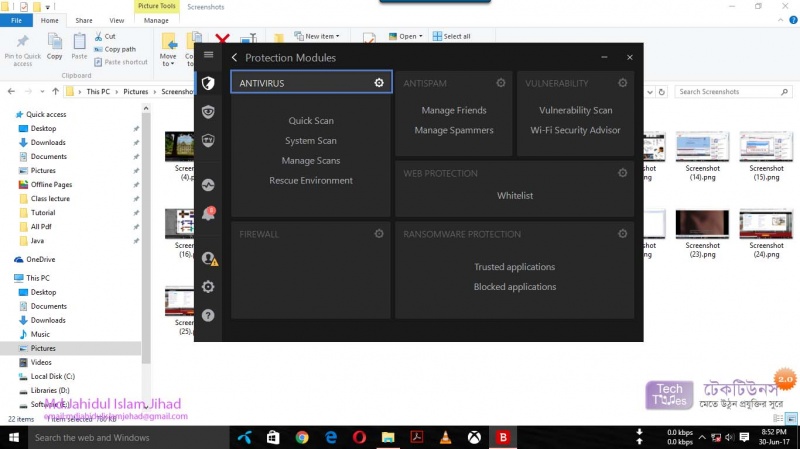
Task: Open Antispam module settings gear
Action: click(501, 83)
